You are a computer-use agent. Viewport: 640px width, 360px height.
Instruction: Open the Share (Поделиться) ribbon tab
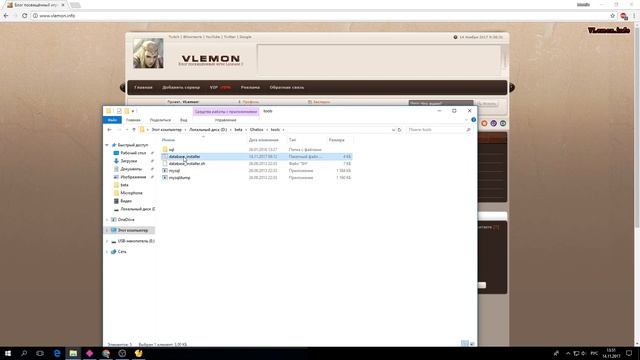(x=160, y=120)
